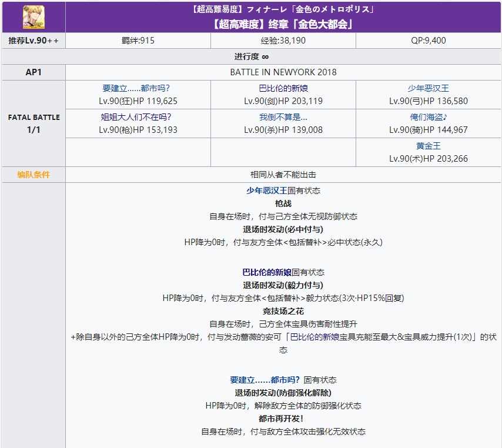Select the heading 竞技场之花
The height and width of the screenshot is (448, 502).
[x=283, y=311]
